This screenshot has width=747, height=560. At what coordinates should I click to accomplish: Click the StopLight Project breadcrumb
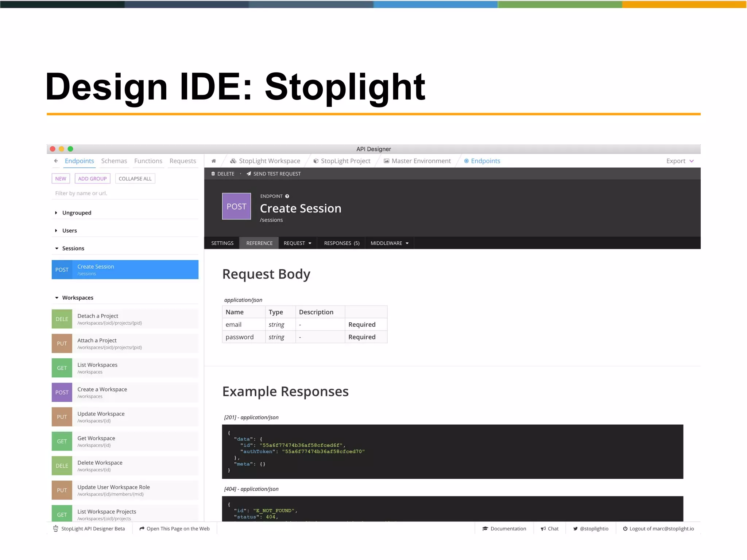(x=342, y=161)
